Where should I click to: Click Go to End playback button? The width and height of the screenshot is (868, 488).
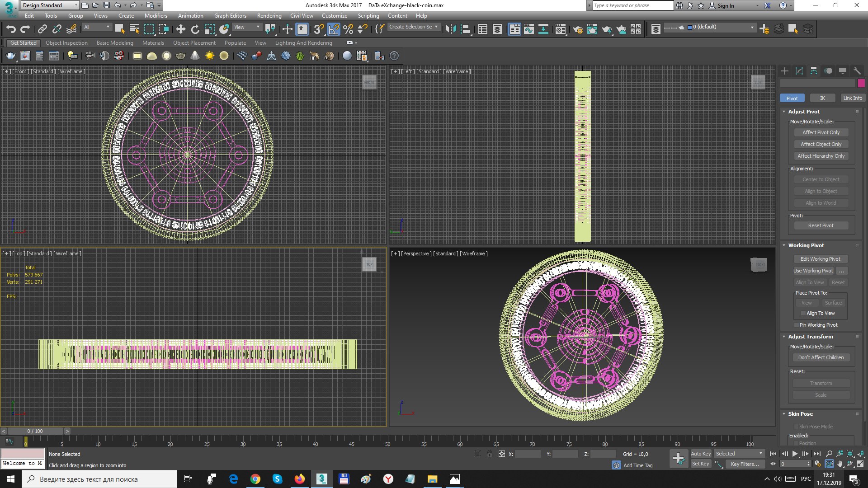(x=817, y=454)
